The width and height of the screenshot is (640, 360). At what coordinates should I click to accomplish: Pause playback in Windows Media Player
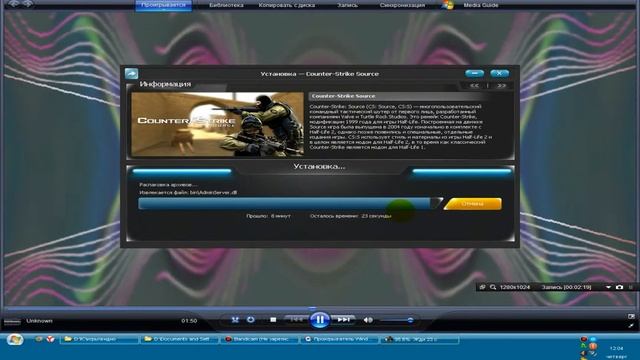320,320
